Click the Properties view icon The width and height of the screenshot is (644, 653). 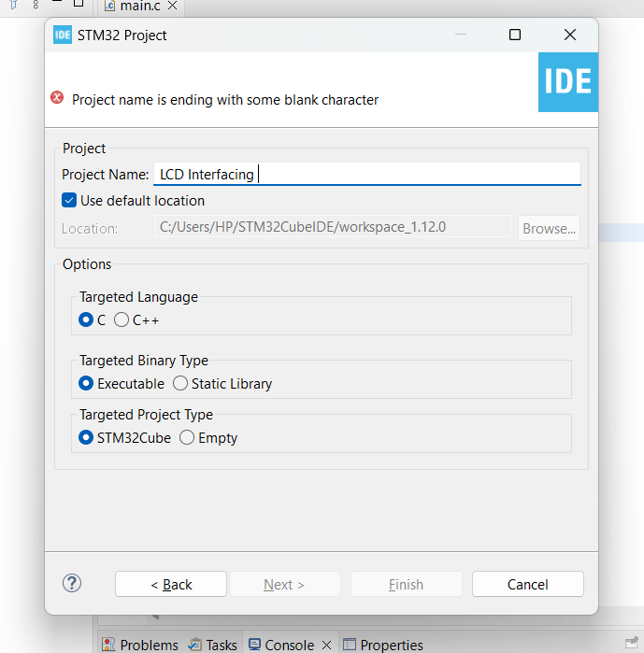coord(349,645)
